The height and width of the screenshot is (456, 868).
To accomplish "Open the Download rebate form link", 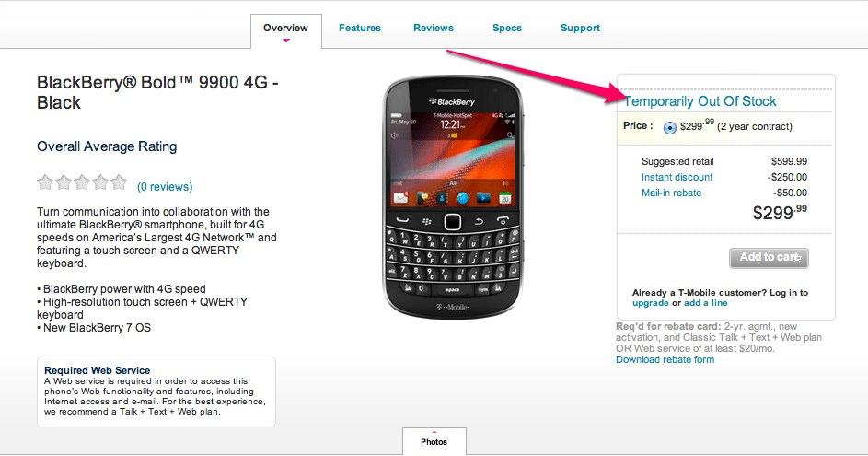I will click(665, 359).
